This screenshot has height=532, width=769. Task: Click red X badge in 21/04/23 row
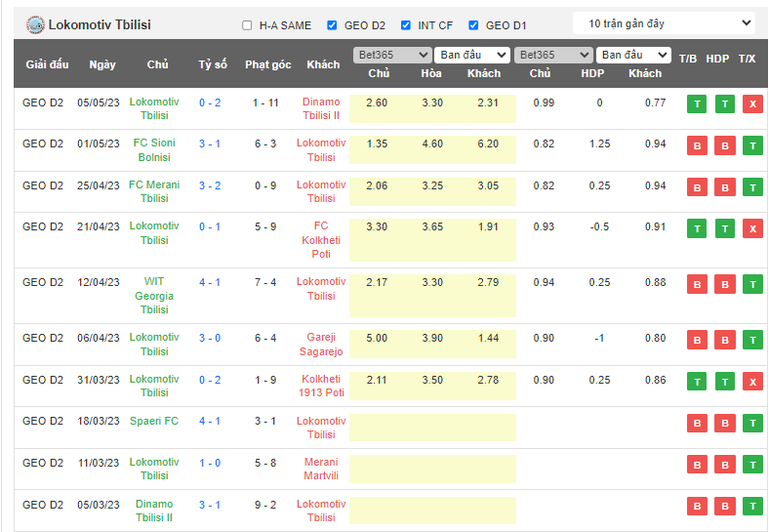click(x=752, y=228)
